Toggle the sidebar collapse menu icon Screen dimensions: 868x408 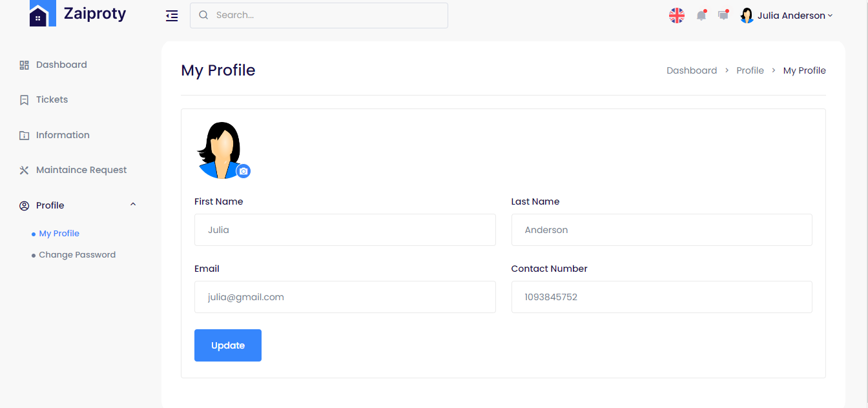click(x=172, y=15)
